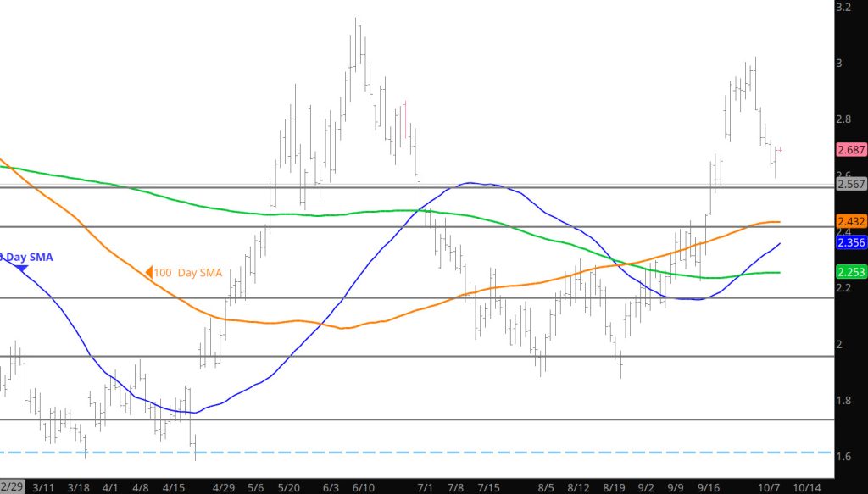Click the orange 2.432 price tag
This screenshot has width=868, height=494.
(850, 221)
